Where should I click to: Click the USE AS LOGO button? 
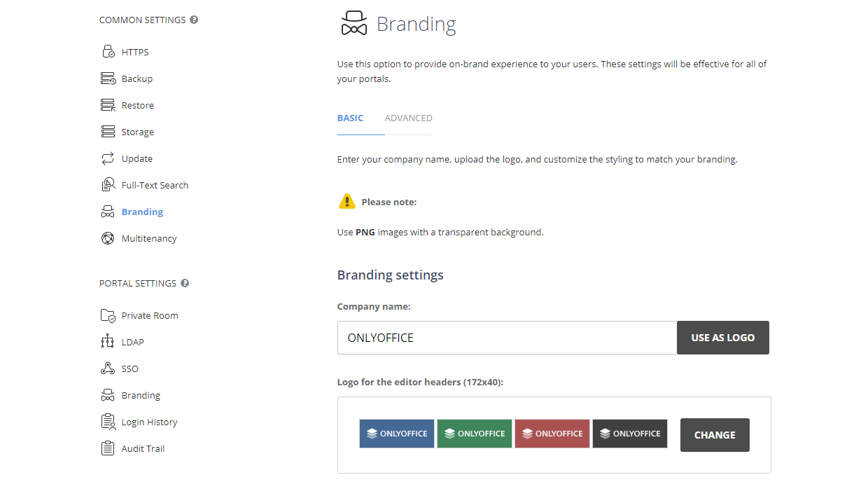[722, 337]
